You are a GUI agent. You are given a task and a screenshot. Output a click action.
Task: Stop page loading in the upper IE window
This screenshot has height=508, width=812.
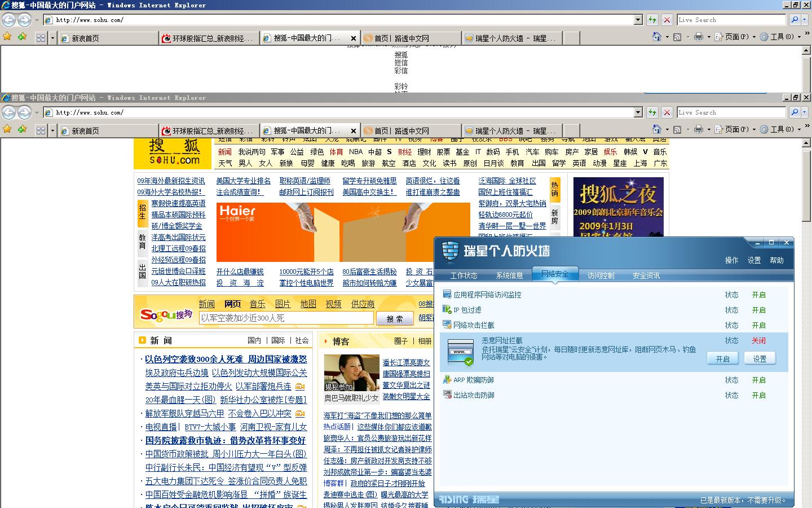click(x=667, y=20)
